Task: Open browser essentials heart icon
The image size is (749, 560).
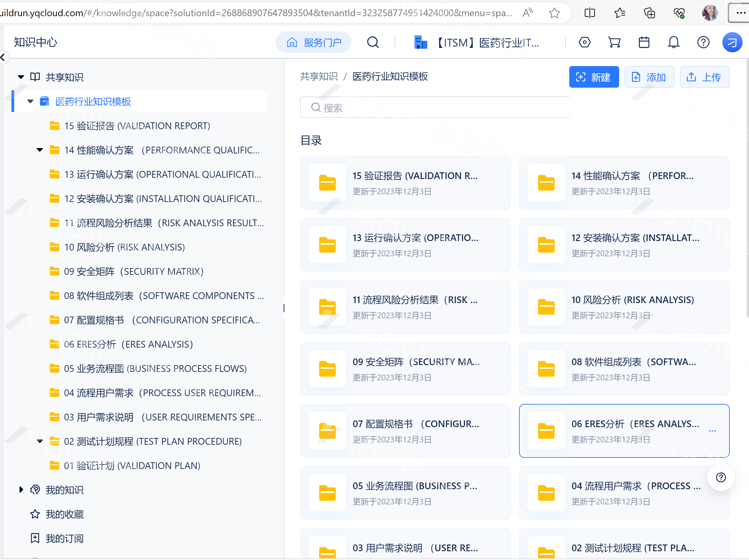Action: click(x=679, y=13)
